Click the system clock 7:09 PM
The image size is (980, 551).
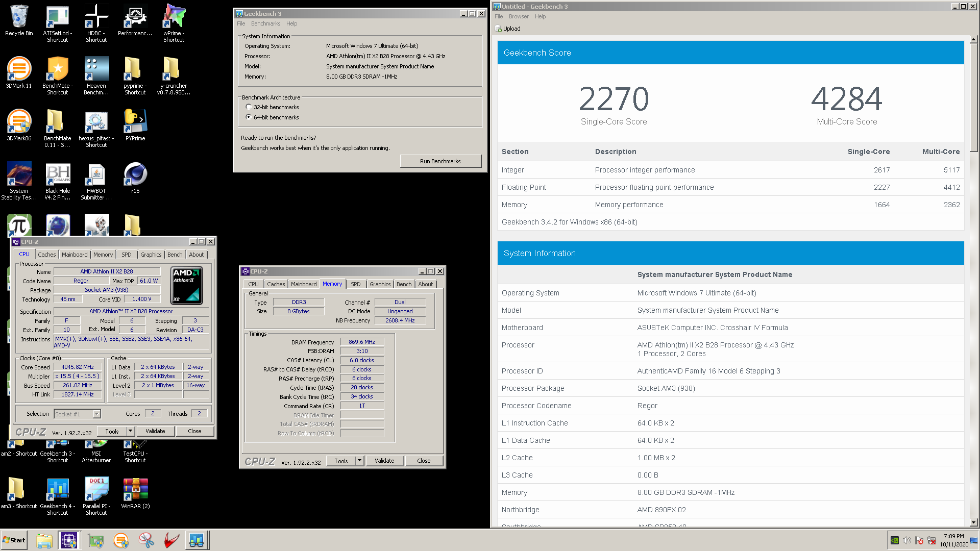click(954, 536)
